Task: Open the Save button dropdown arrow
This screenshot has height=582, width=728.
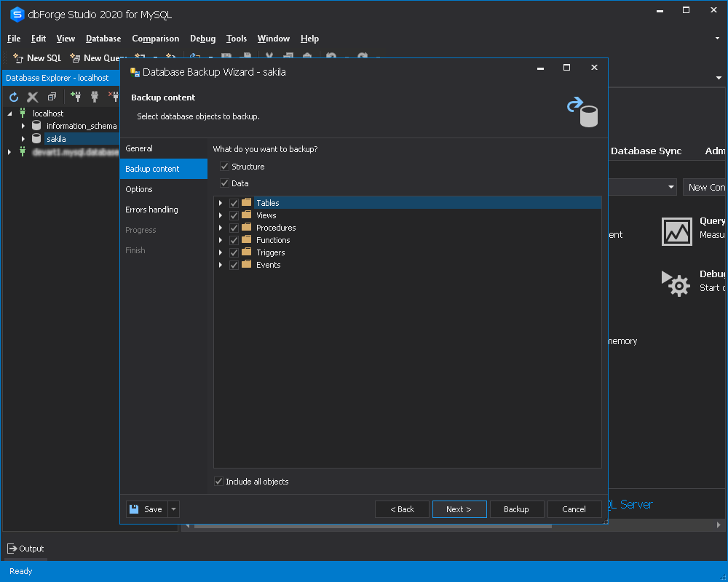Action: 174,509
